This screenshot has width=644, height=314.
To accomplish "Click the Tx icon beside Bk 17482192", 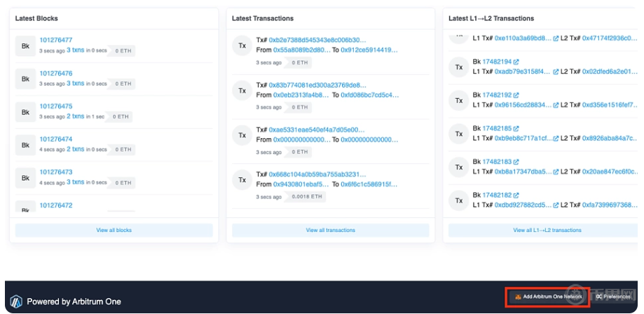I will pyautogui.click(x=459, y=100).
